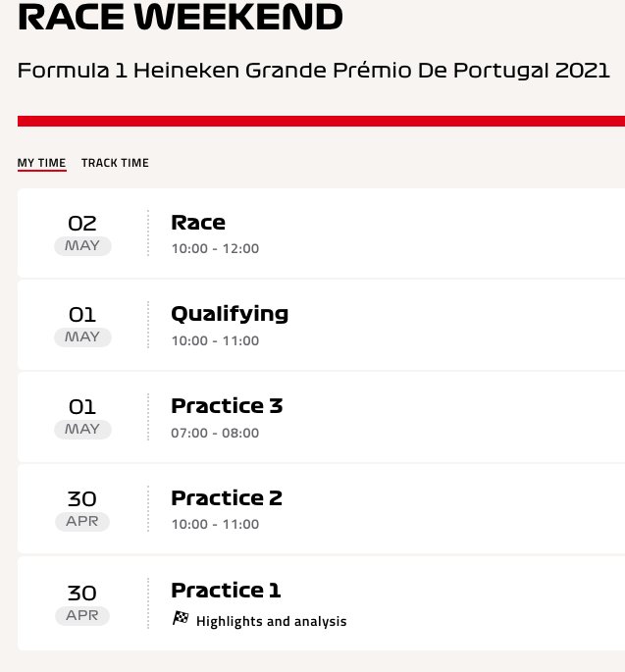The height and width of the screenshot is (672, 625).
Task: Open Highlights and analysis link
Action: pyautogui.click(x=271, y=621)
